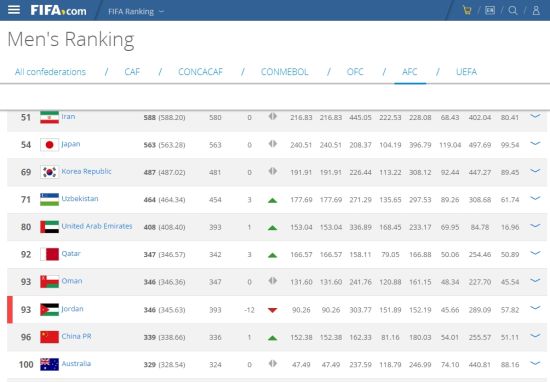Click Qatar's total points 347 (346.57)

click(x=165, y=255)
